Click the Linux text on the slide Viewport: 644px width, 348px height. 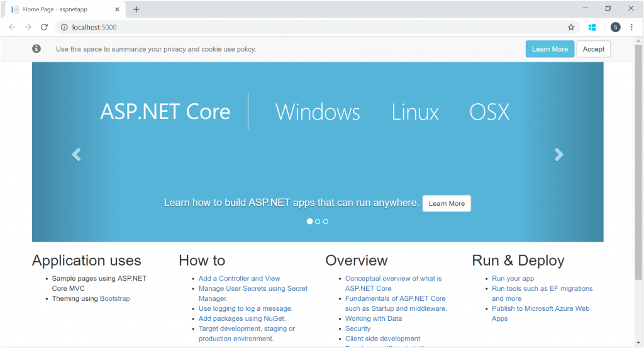tap(415, 112)
